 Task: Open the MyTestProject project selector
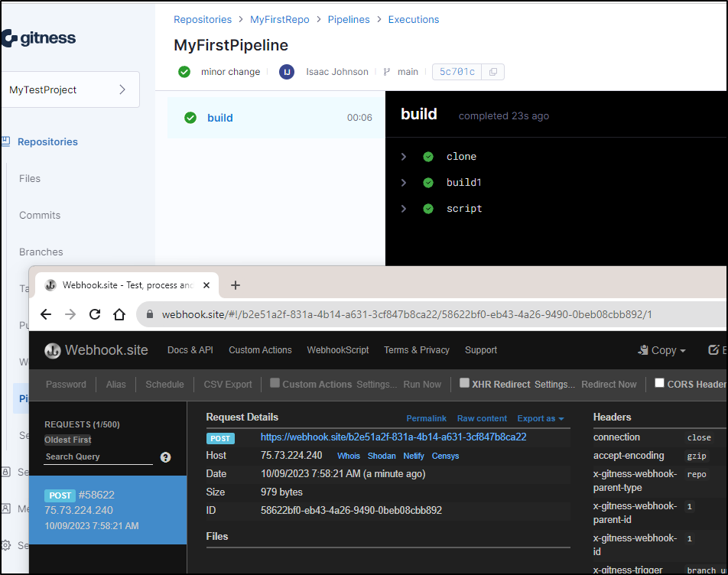(70, 89)
